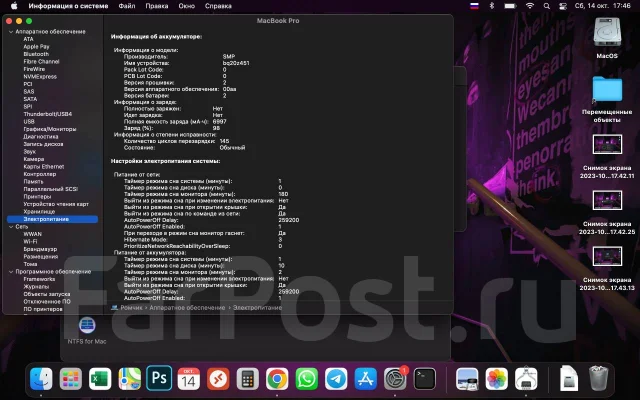Open App Store from the dock
This screenshot has width=640, height=400.
point(366,378)
